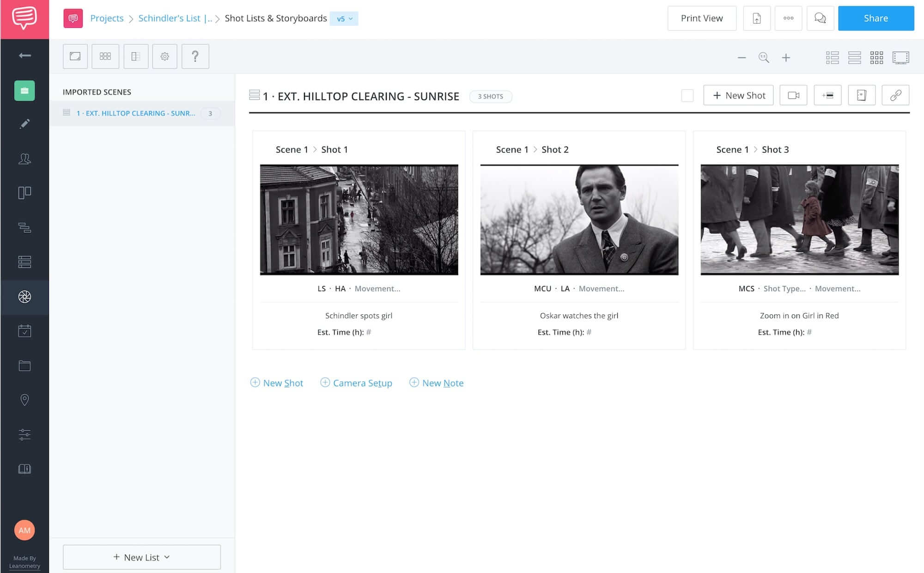The image size is (924, 573).
Task: Change HA angle on Shot 1
Action: (340, 288)
